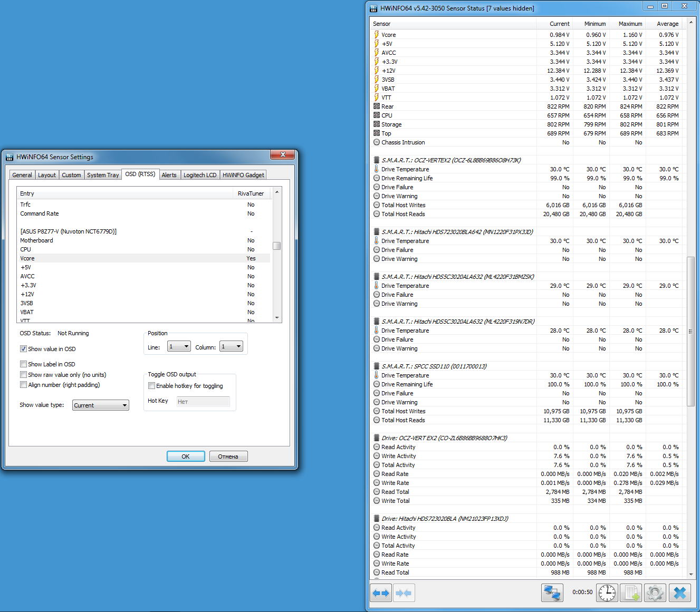700x612 pixels.
Task: Click the clock icon to reset timing
Action: click(x=607, y=592)
